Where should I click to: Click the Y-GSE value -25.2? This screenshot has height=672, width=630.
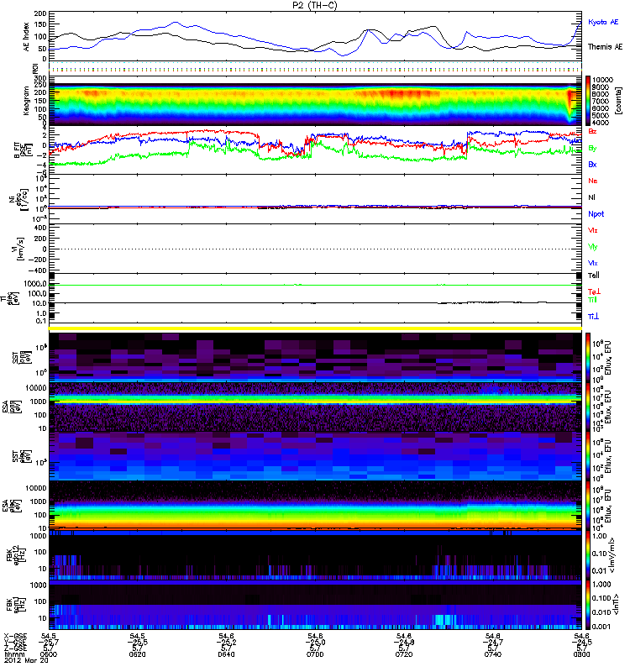226,643
